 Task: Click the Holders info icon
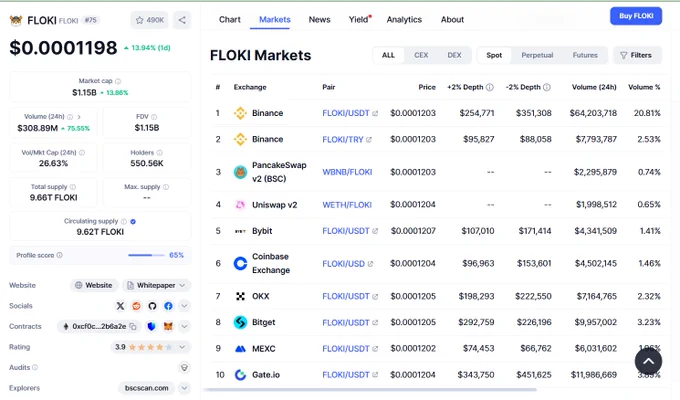[x=160, y=153]
